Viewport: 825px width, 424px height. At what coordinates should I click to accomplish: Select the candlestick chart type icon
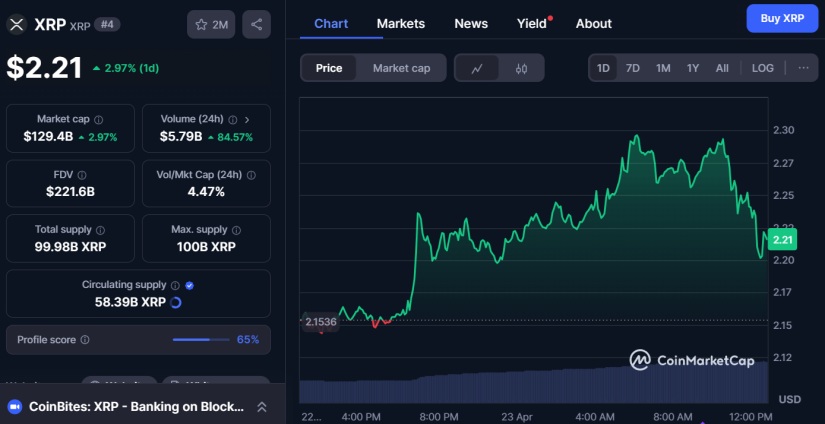click(521, 68)
